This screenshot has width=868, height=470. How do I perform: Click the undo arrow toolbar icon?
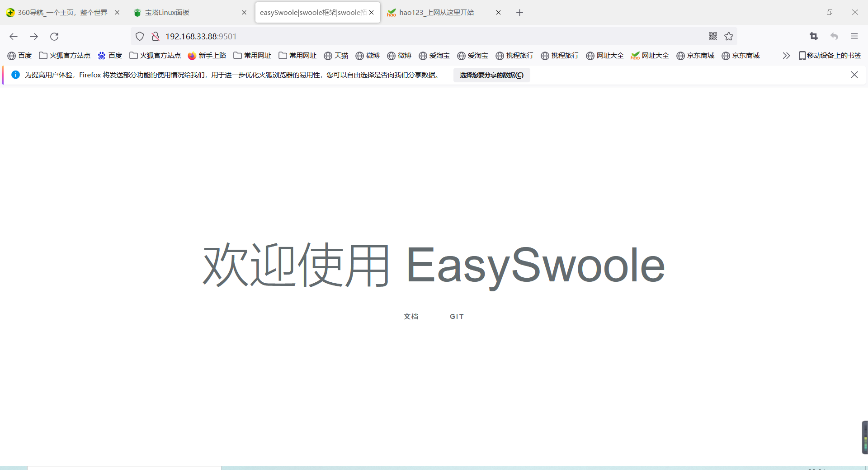834,37
